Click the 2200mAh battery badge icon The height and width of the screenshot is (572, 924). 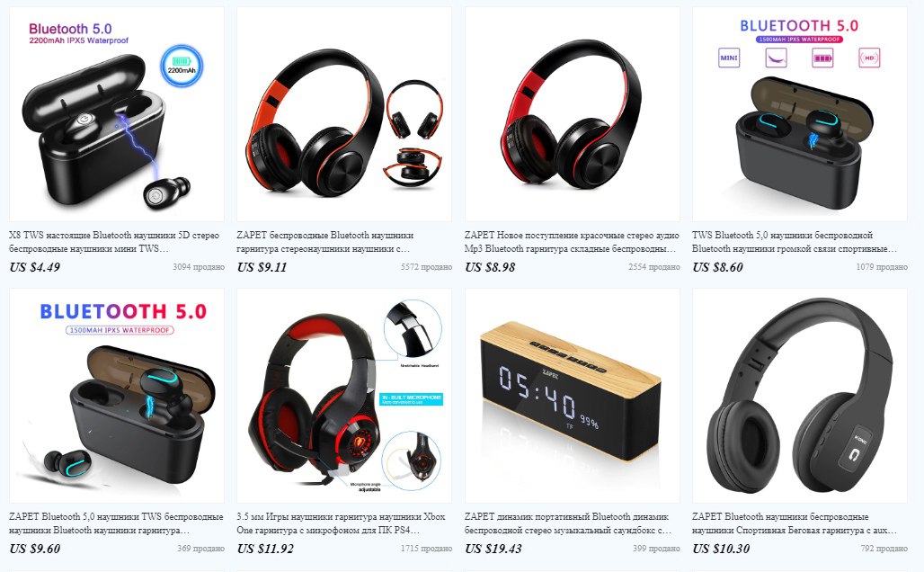[182, 66]
